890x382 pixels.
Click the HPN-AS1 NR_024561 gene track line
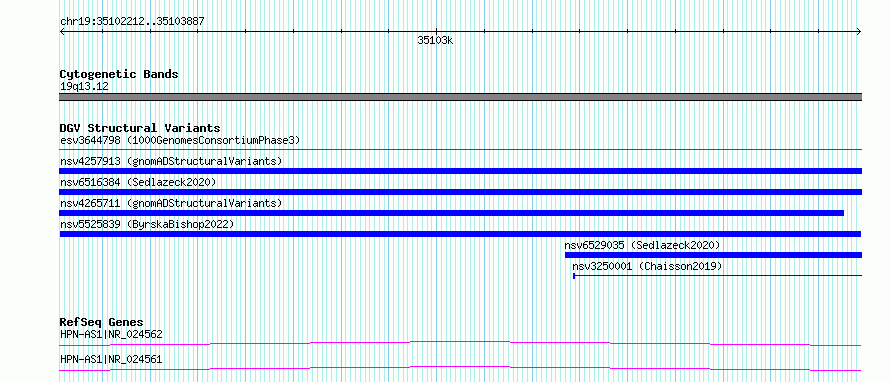point(460,368)
